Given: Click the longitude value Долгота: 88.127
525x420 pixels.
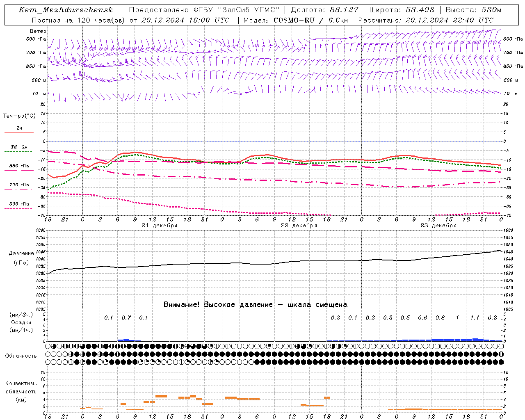Looking at the screenshot, I should (x=325, y=10).
